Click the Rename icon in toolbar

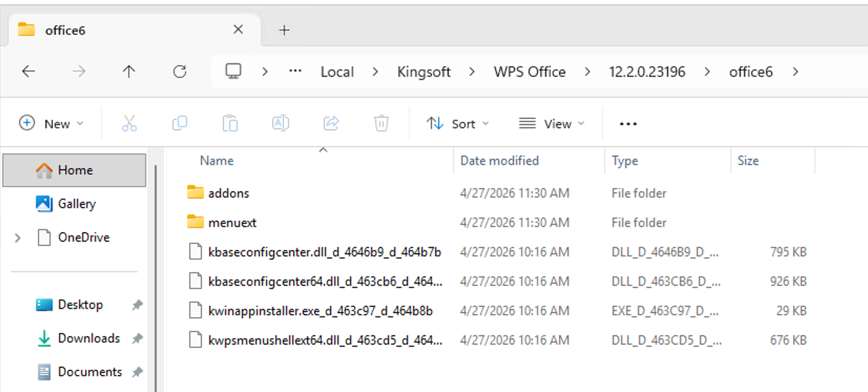(x=281, y=123)
